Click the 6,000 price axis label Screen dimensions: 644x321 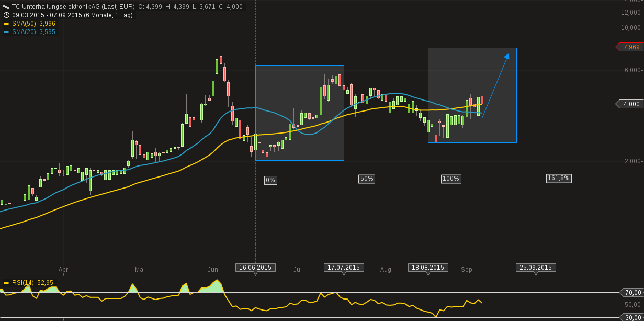point(632,70)
